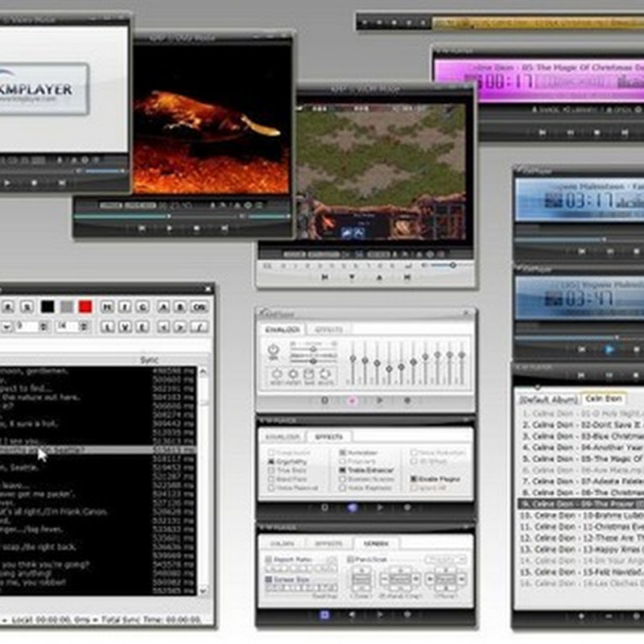Select playlist track 13 Celine Dion 13-Happy Xmas
The image size is (644, 644).
(x=582, y=550)
